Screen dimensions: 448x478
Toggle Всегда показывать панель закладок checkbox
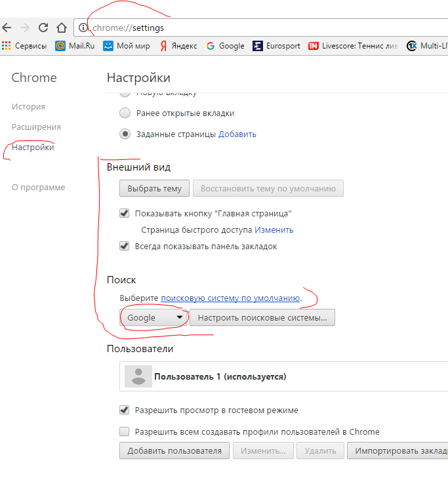coord(124,246)
